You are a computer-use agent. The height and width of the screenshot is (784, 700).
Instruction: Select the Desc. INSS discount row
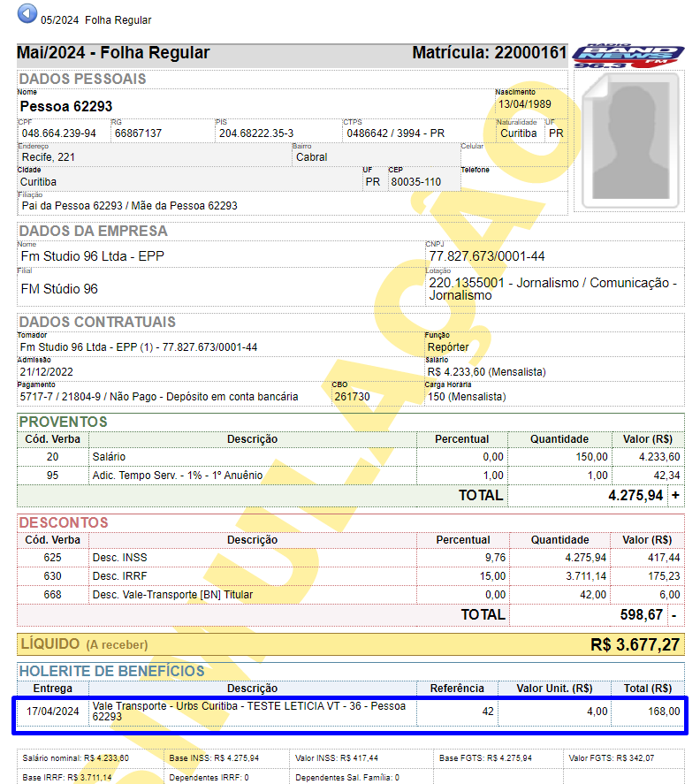[x=351, y=558]
